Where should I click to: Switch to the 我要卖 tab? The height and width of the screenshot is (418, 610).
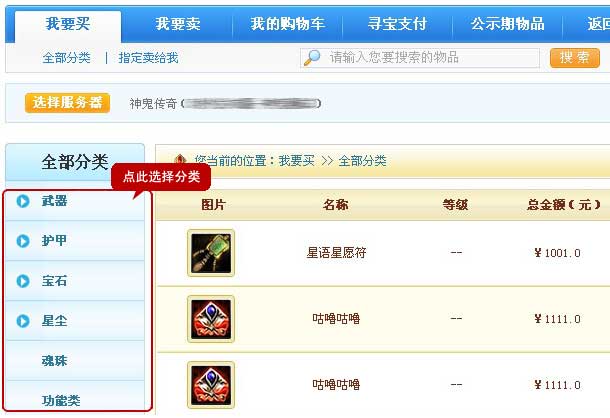(178, 24)
